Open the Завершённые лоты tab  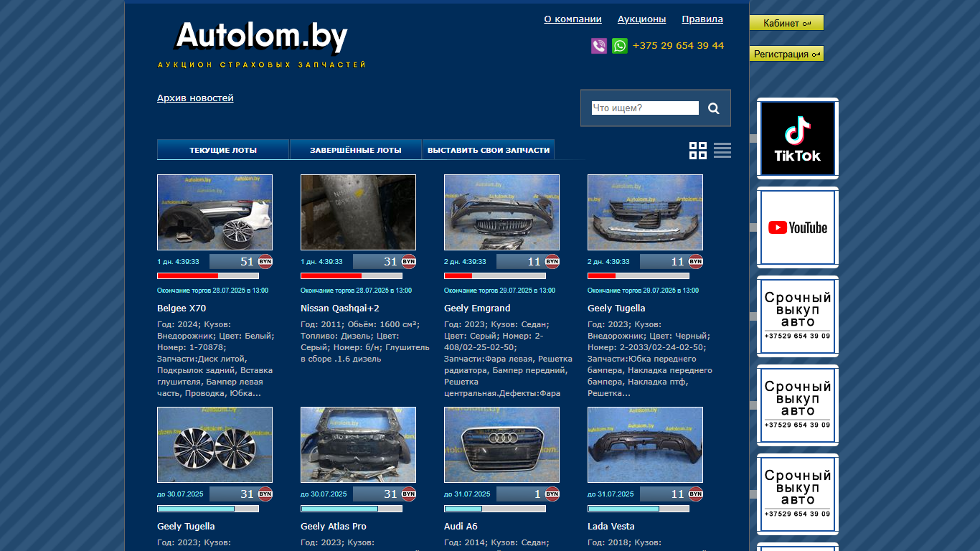coord(356,150)
